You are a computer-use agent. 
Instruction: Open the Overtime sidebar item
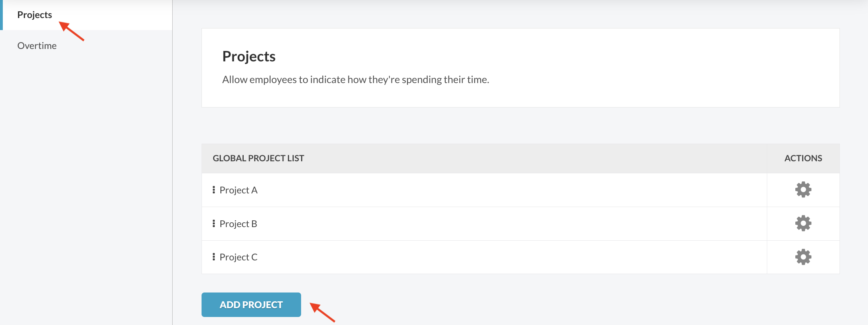[x=37, y=46]
